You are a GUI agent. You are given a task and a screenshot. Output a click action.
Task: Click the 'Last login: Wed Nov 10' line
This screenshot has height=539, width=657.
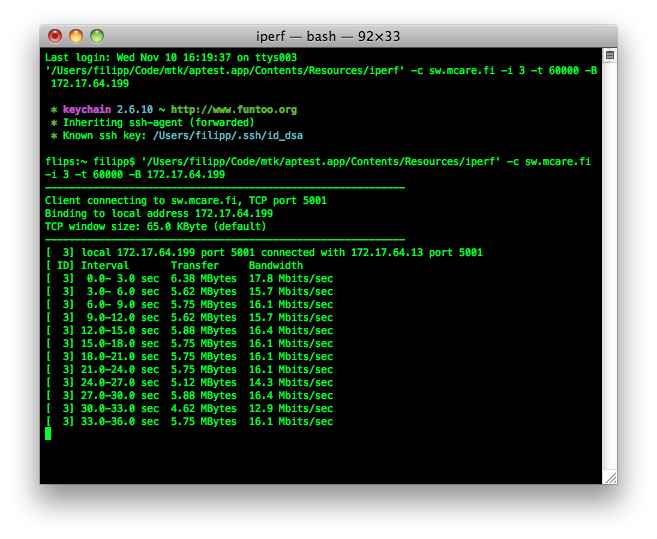coord(171,57)
